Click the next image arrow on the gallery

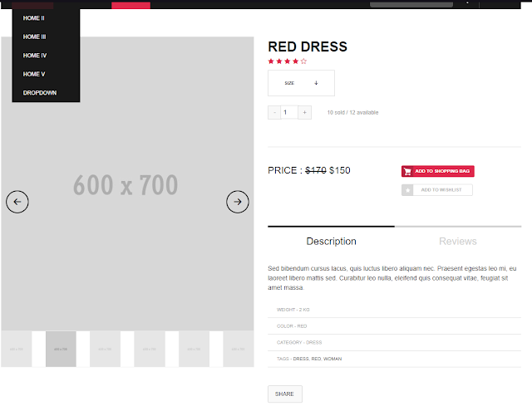pos(238,201)
